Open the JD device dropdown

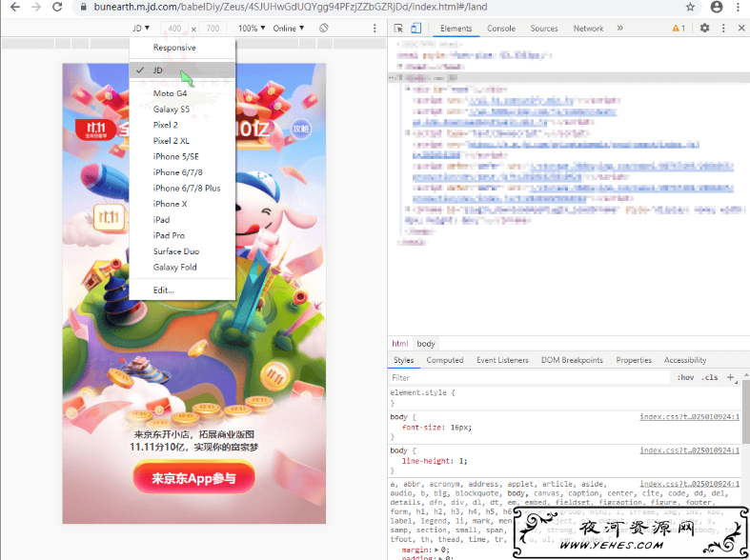coord(141,29)
